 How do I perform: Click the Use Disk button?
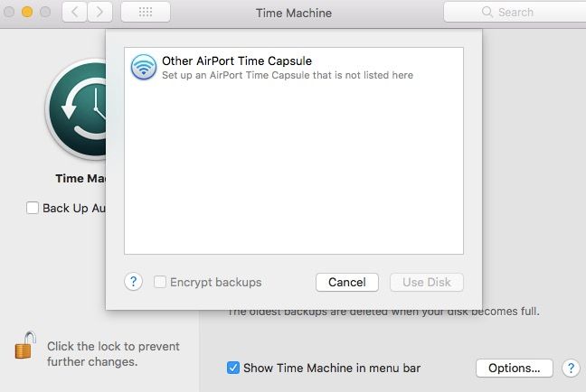pyautogui.click(x=427, y=282)
